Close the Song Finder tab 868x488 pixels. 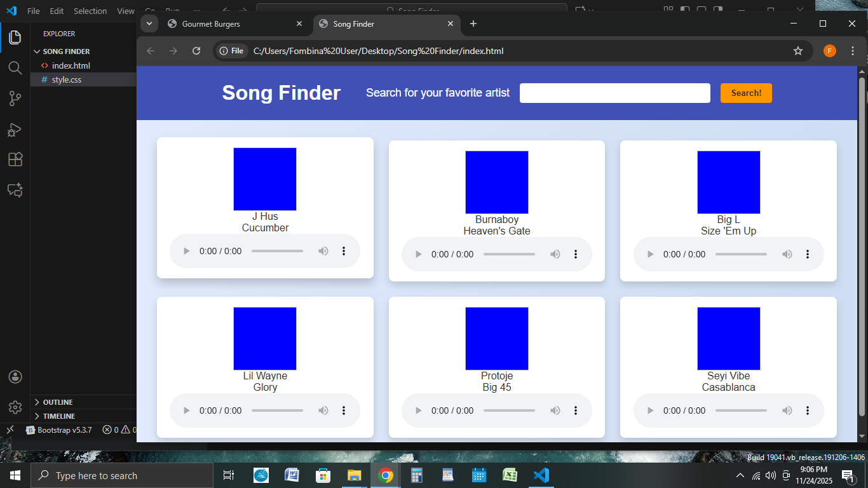tap(451, 24)
